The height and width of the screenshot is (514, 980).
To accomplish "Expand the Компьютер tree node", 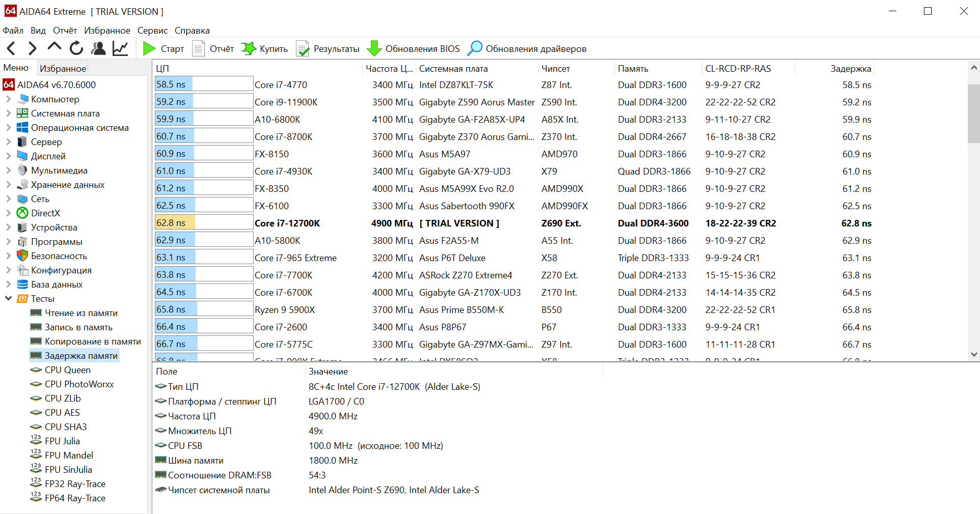I will click(x=8, y=99).
